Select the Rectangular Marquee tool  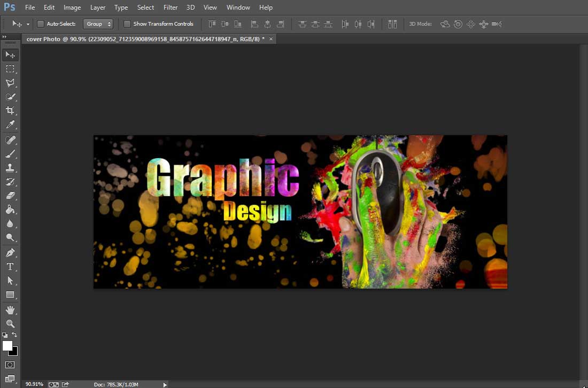pyautogui.click(x=10, y=69)
